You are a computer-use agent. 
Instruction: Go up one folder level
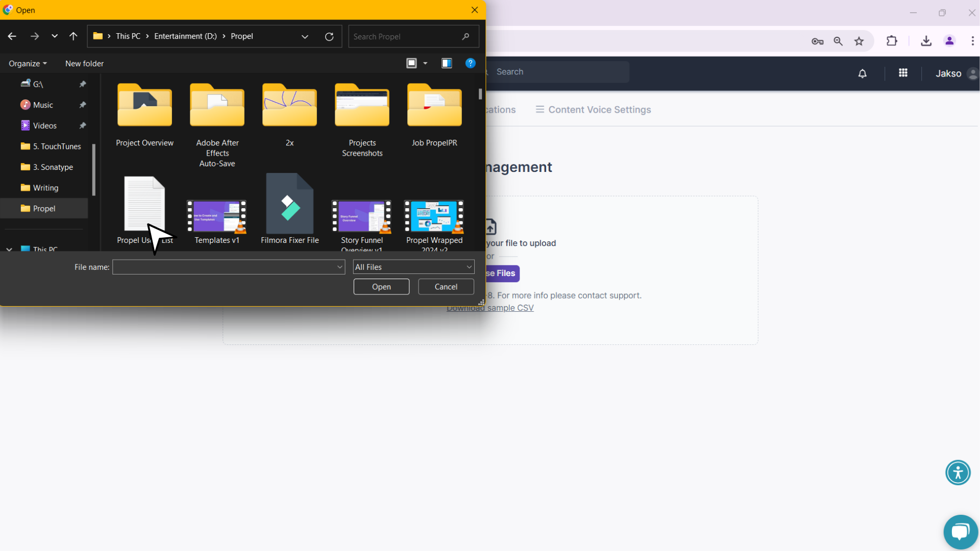coord(73,36)
